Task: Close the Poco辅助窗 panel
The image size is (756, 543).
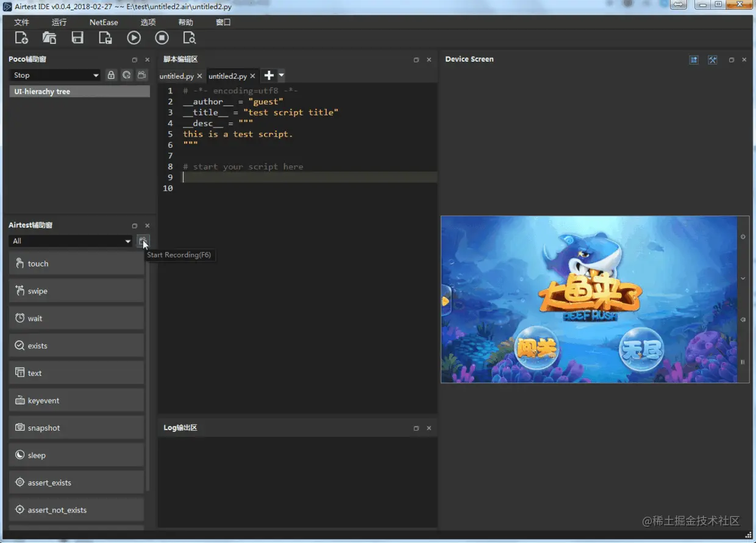Action: tap(147, 60)
